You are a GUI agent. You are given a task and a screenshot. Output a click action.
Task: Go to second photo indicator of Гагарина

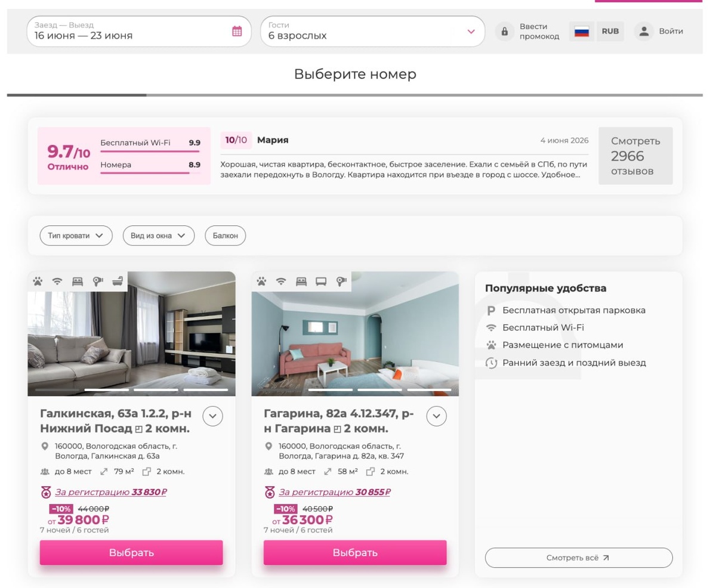coord(330,389)
